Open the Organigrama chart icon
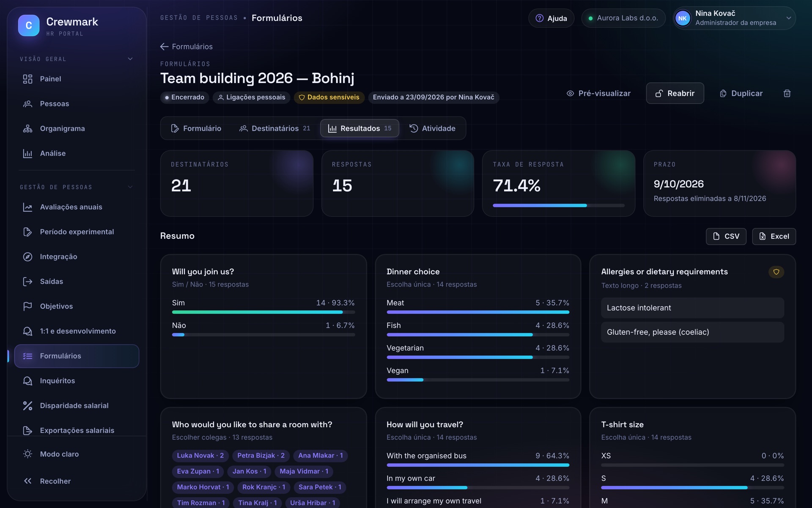Viewport: 812px width, 508px height. [27, 129]
